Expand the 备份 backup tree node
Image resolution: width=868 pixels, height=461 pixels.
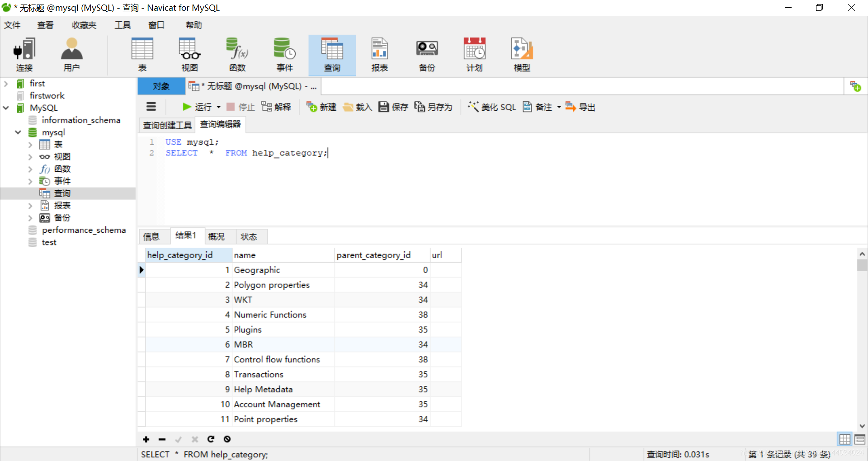pyautogui.click(x=30, y=218)
